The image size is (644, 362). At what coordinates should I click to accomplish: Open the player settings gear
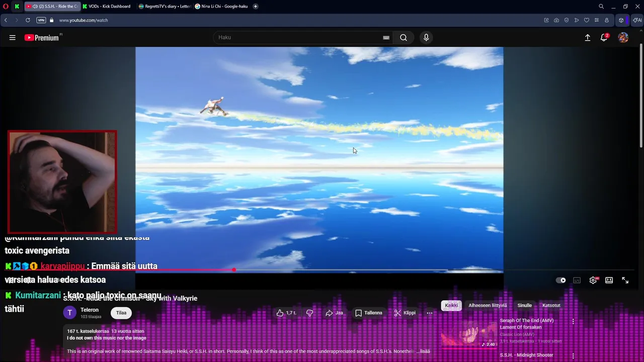[x=593, y=281]
